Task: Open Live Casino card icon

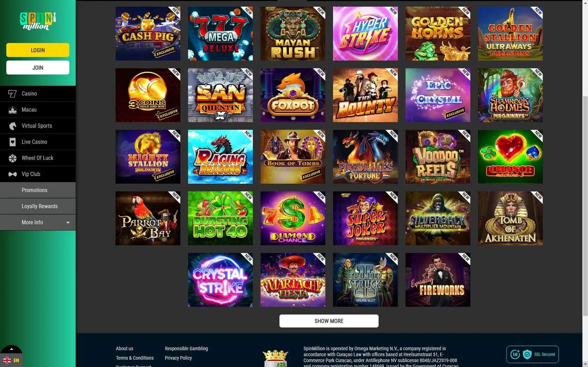Action: pyautogui.click(x=13, y=142)
